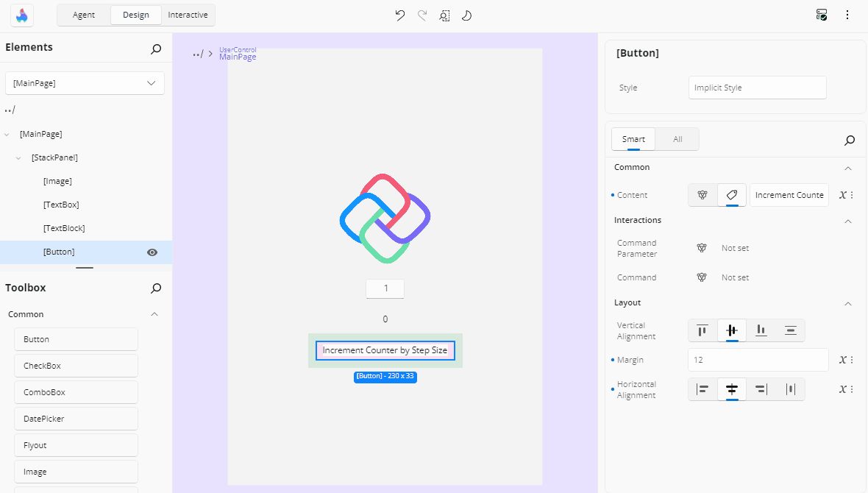The height and width of the screenshot is (493, 868).
Task: Click the MainPage breadcrumb link
Action: point(238,57)
